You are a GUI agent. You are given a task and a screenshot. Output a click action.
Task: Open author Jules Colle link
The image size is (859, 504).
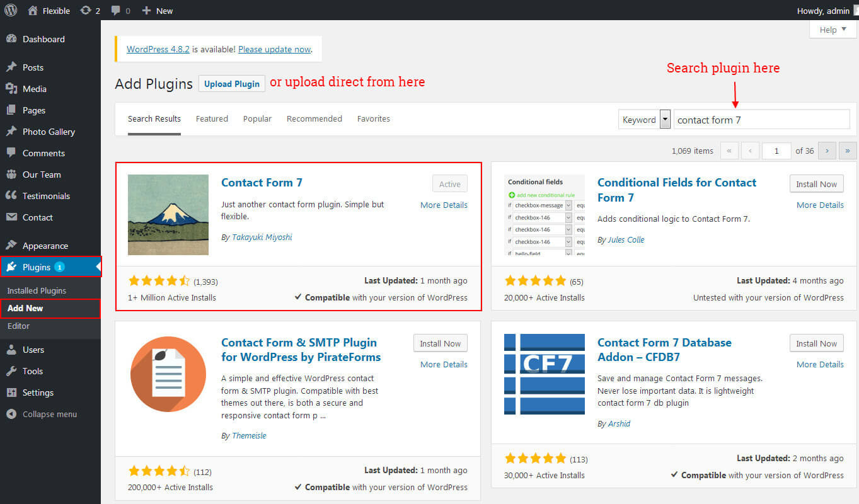[626, 240]
